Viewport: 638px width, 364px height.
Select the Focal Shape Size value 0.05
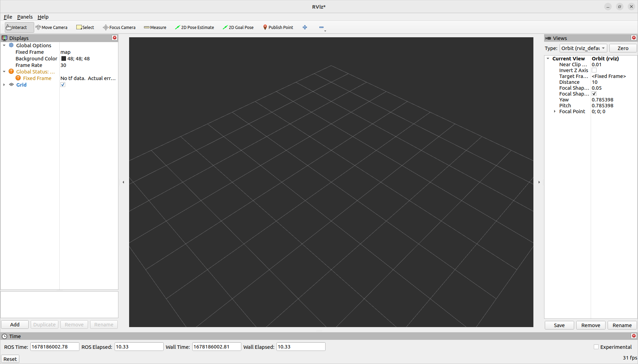(597, 88)
